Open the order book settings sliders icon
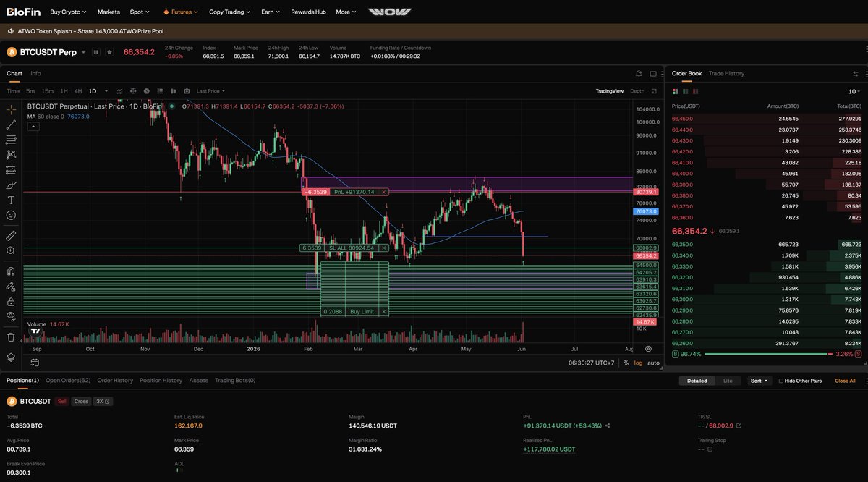868x482 pixels. [x=856, y=73]
